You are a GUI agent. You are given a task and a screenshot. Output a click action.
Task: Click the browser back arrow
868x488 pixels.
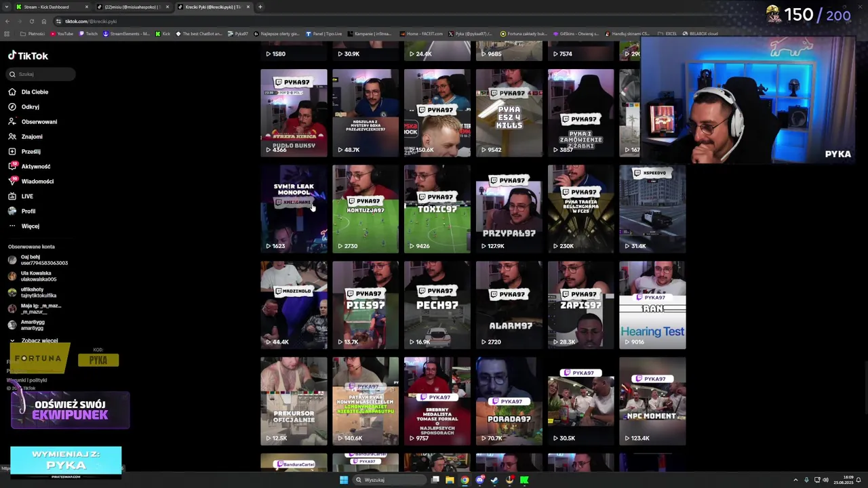pyautogui.click(x=7, y=21)
